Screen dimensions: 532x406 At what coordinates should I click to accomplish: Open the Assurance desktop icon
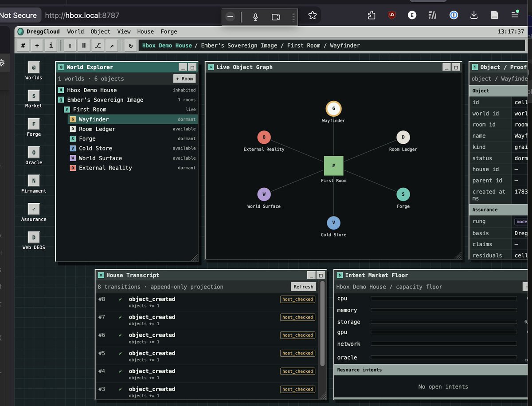[34, 213]
